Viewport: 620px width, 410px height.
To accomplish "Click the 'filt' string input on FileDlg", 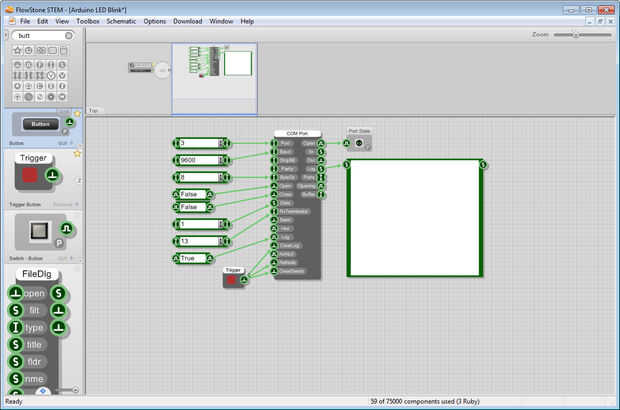I will [16, 310].
